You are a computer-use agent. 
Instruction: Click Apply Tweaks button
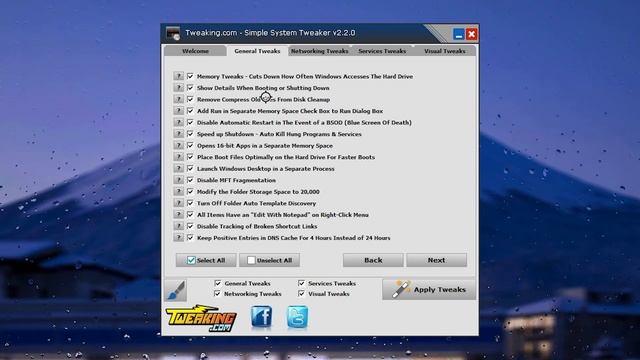coord(429,289)
